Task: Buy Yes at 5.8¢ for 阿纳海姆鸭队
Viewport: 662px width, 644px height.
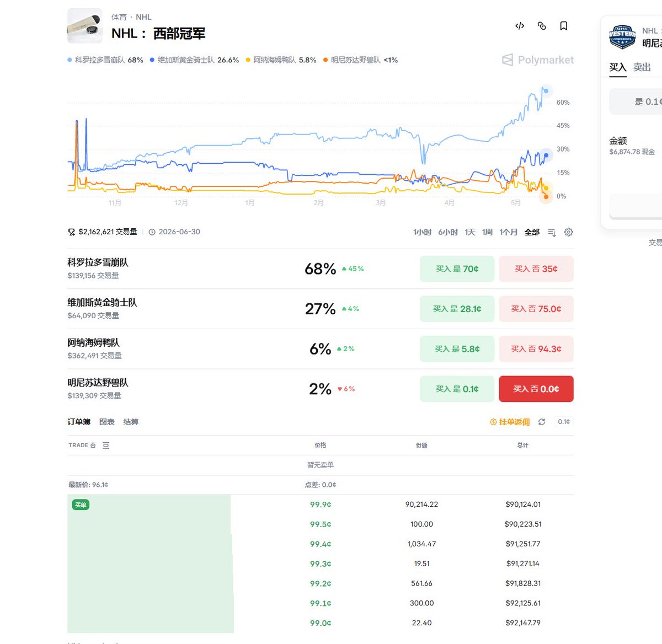Action: pyautogui.click(x=457, y=349)
